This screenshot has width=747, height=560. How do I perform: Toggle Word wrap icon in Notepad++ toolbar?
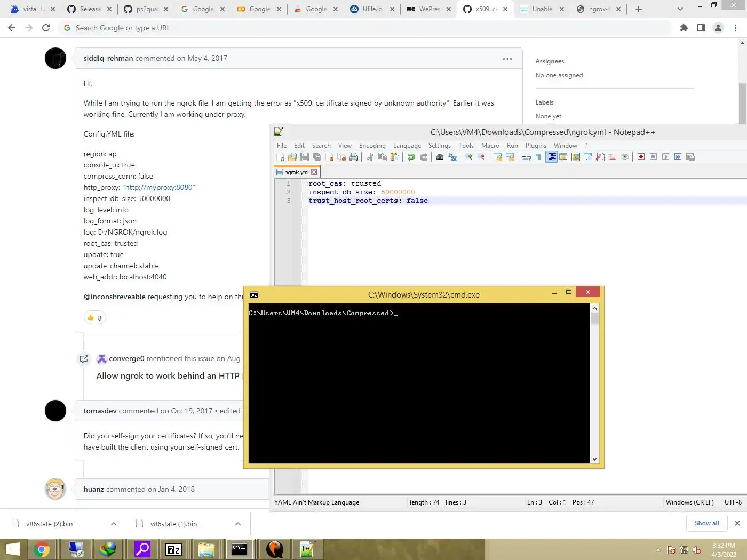526,157
